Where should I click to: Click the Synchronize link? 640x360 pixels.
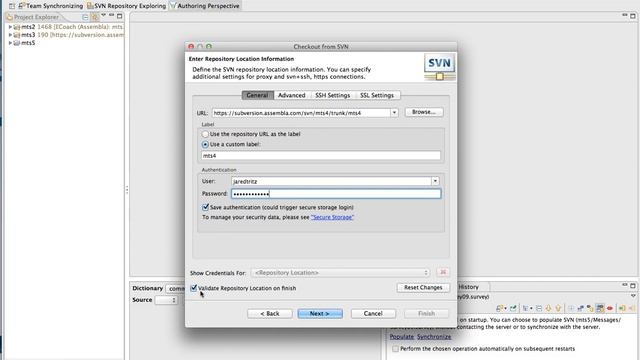pyautogui.click(x=434, y=337)
